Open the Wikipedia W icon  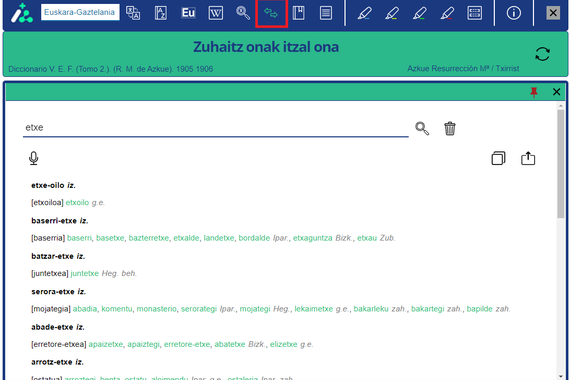pyautogui.click(x=216, y=13)
